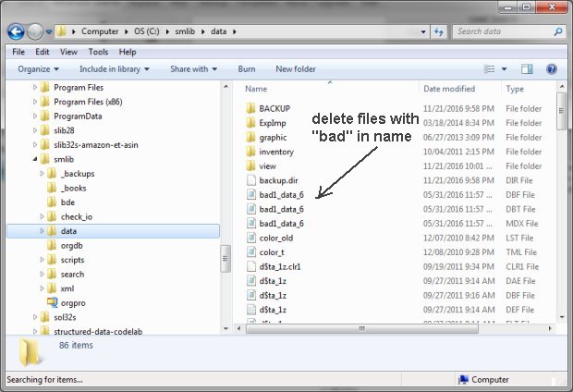This screenshot has height=392, width=573.
Task: Click the orgpro shortcut icon in tree
Action: [x=53, y=302]
